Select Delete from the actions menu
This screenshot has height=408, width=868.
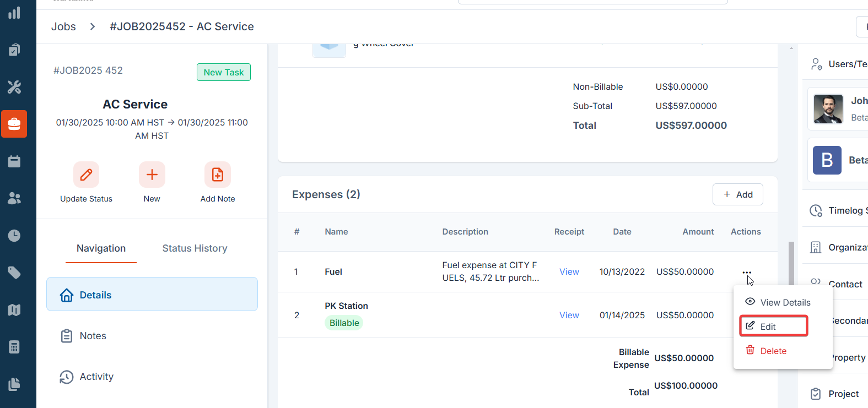click(x=773, y=351)
